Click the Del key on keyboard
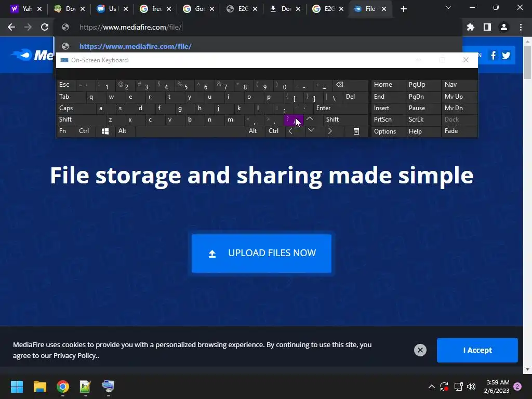 click(355, 97)
